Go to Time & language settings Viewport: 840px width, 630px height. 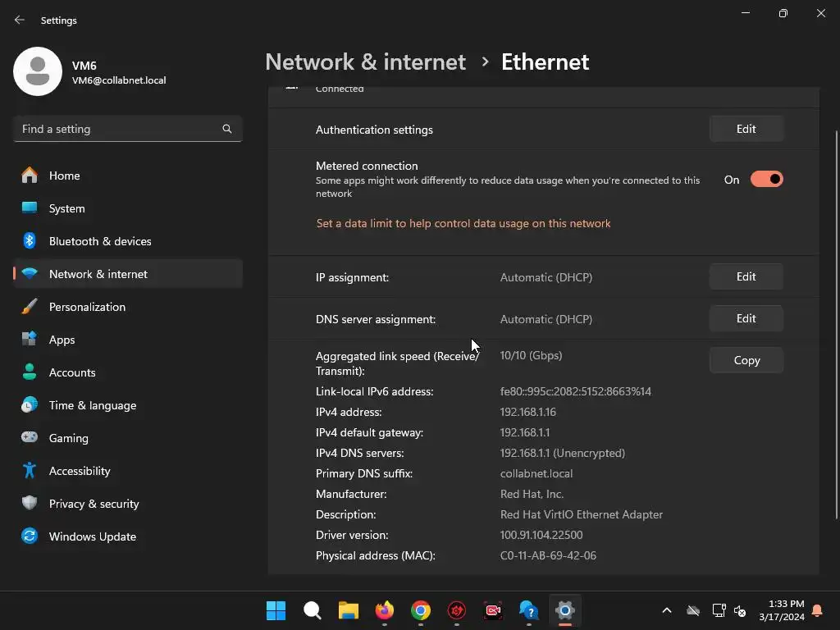click(92, 405)
